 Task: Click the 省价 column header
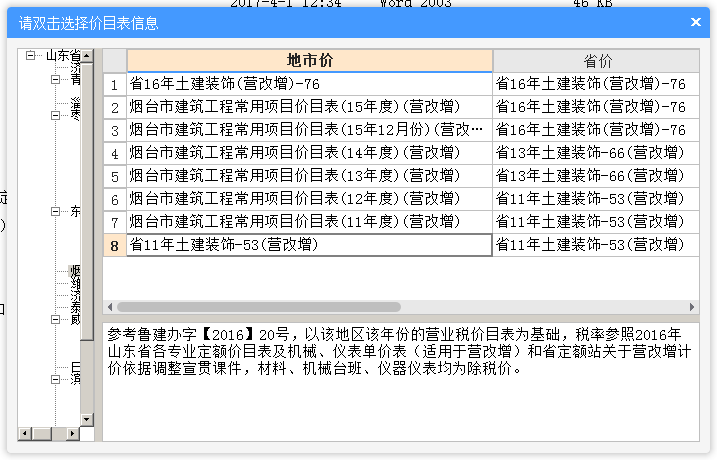596,60
